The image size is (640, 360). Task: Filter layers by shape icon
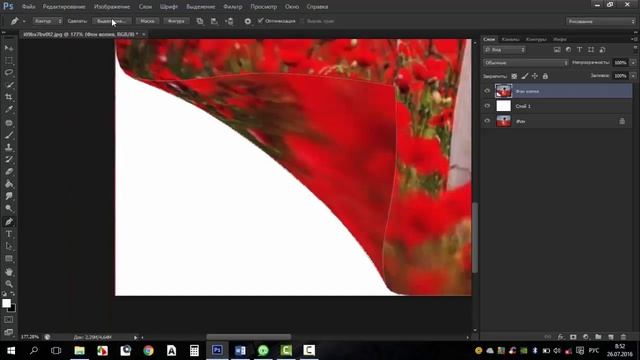591,50
